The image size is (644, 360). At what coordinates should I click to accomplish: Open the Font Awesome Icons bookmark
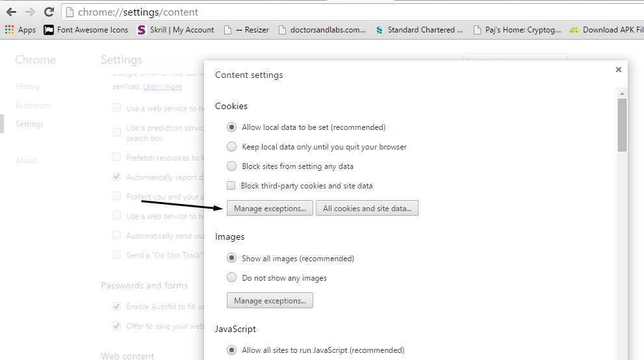pyautogui.click(x=86, y=30)
